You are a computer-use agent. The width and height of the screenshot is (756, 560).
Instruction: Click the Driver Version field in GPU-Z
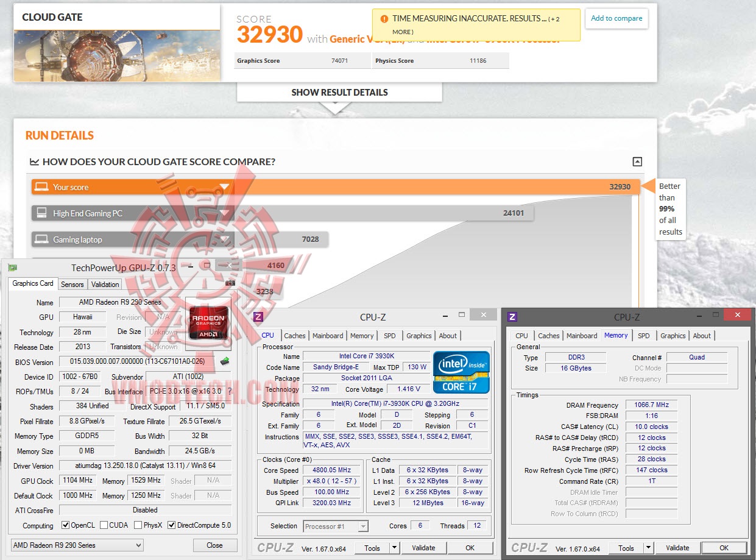click(145, 466)
